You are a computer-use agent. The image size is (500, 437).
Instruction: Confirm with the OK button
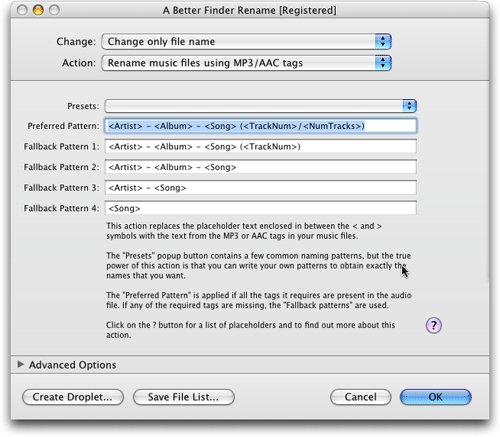pos(436,397)
